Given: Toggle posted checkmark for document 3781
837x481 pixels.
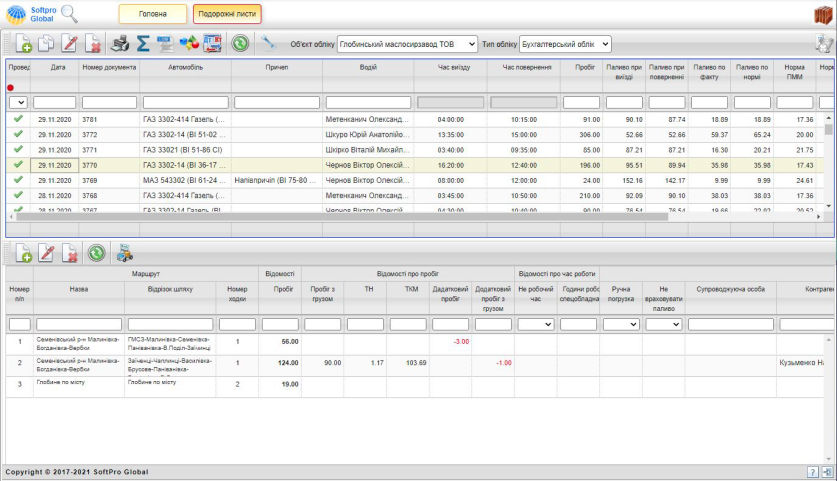Looking at the screenshot, I should coord(18,119).
